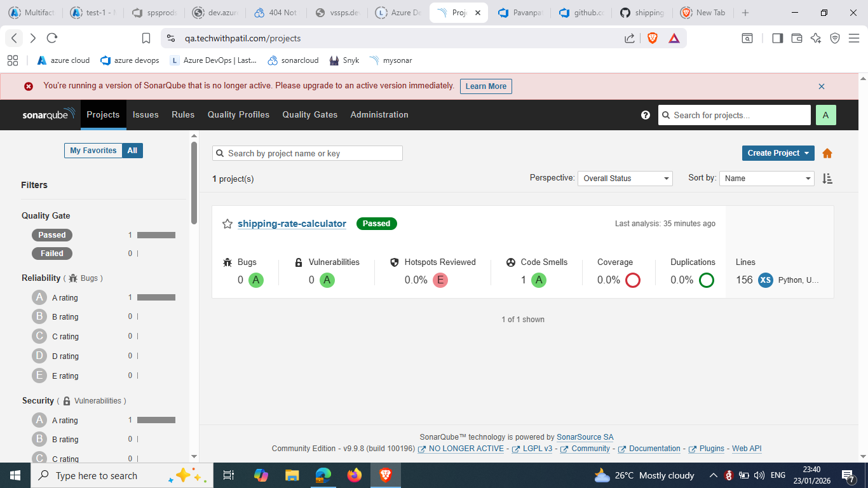This screenshot has width=868, height=488.
Task: Open the user avatar A menu
Action: [x=825, y=115]
